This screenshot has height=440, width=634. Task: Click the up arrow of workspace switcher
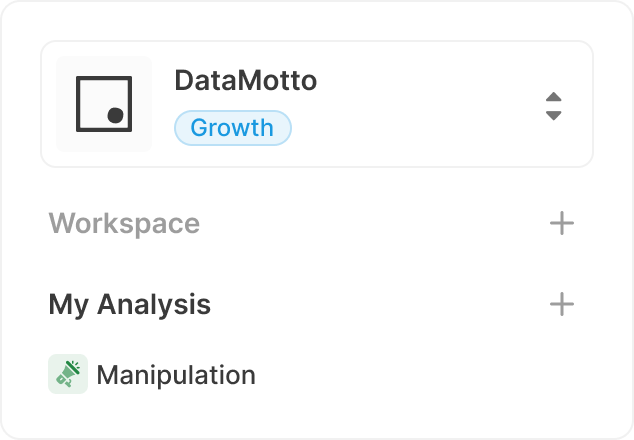point(553,96)
